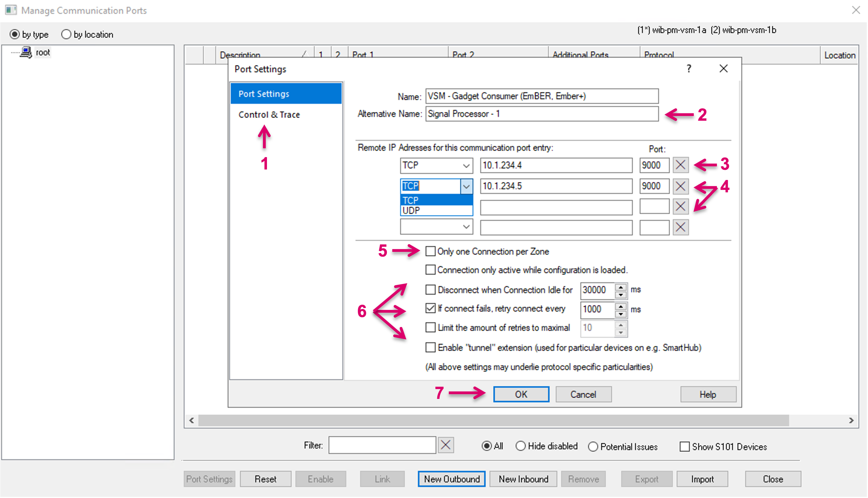Uncheck If connect fails retry connect every

click(x=430, y=308)
